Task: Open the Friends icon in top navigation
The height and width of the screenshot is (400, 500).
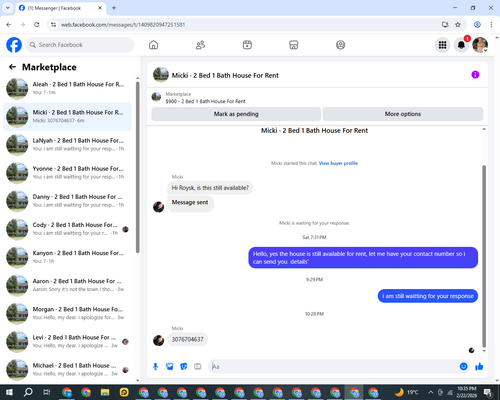Action: coord(200,45)
